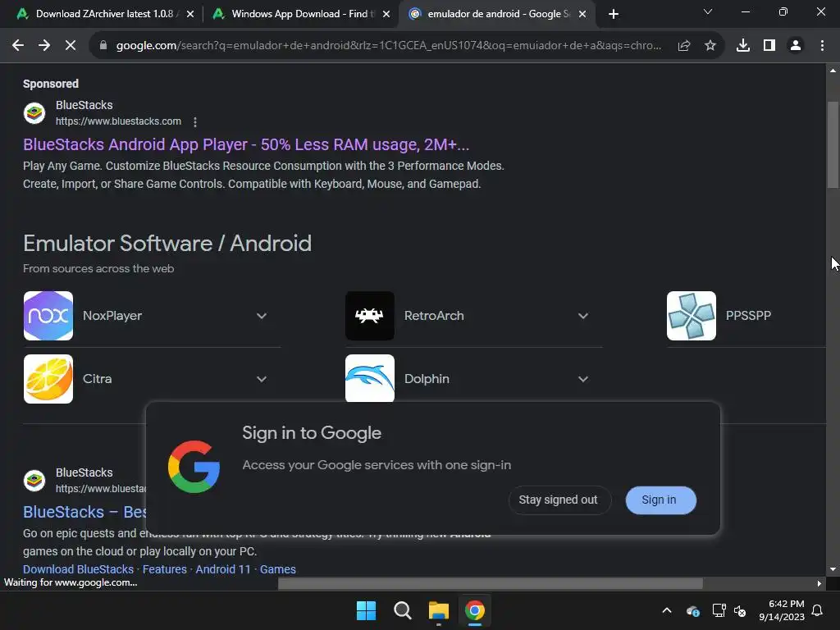Toggle the Chrome side panel
Viewport: 840px width, 630px height.
[769, 46]
